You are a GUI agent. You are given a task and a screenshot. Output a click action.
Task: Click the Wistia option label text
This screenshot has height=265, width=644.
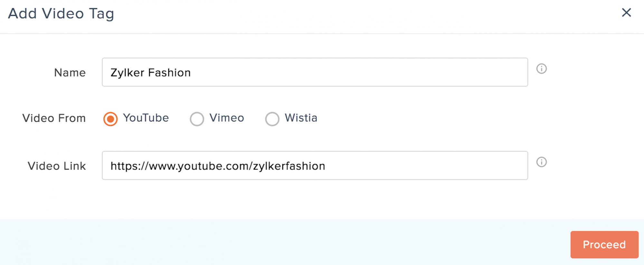pyautogui.click(x=301, y=118)
